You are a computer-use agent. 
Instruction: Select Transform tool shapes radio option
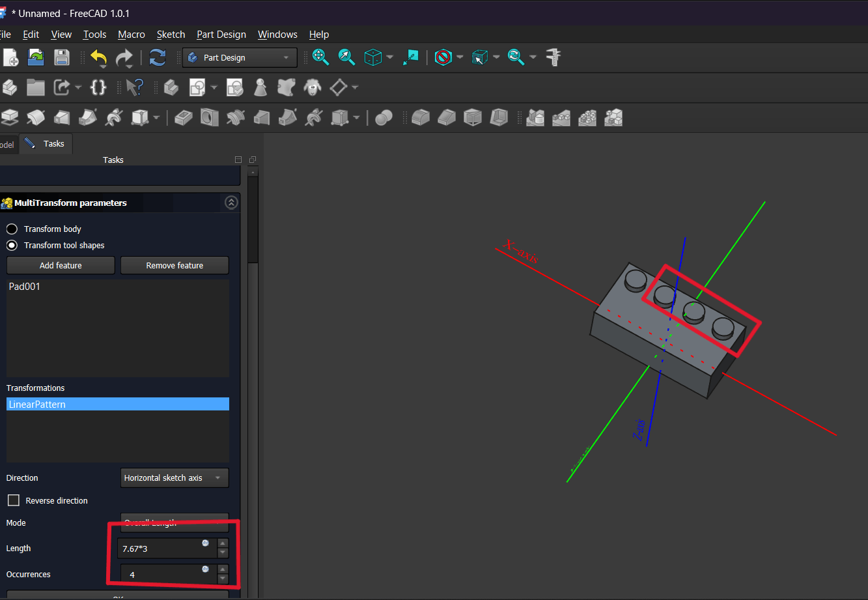[12, 246]
